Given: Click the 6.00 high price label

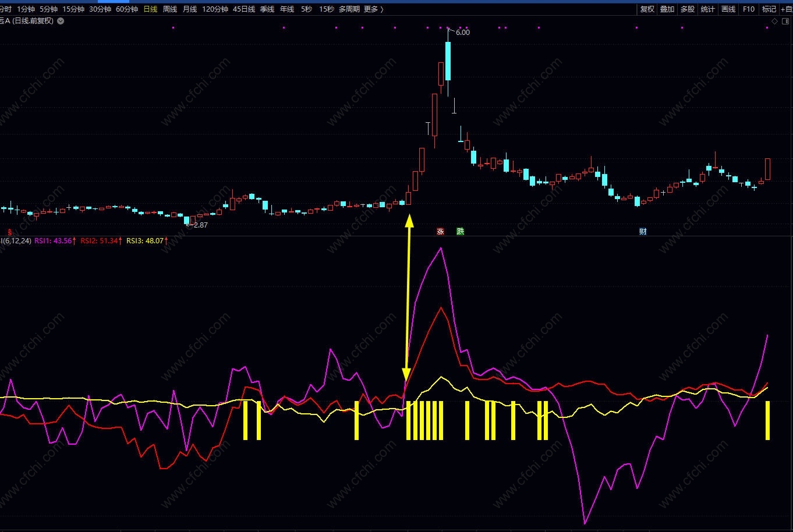Looking at the screenshot, I should (463, 33).
